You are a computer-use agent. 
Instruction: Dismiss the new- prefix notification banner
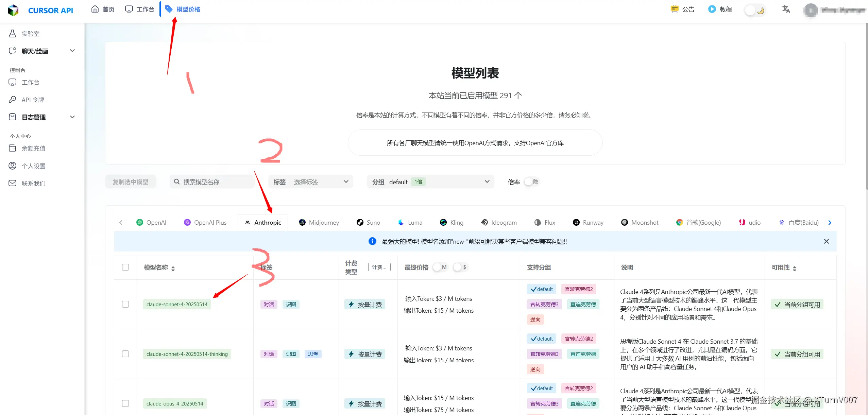click(827, 241)
